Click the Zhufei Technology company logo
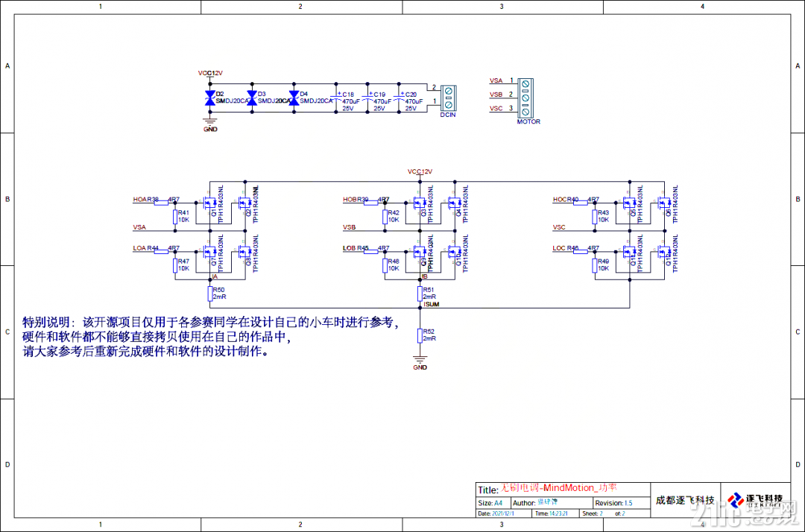The width and height of the screenshot is (805, 532). coord(755,500)
